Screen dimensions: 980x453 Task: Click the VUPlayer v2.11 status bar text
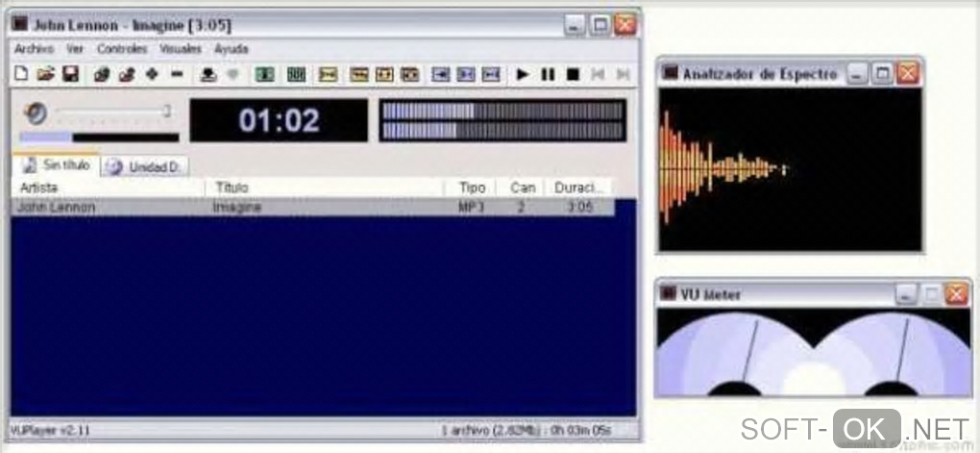50,430
